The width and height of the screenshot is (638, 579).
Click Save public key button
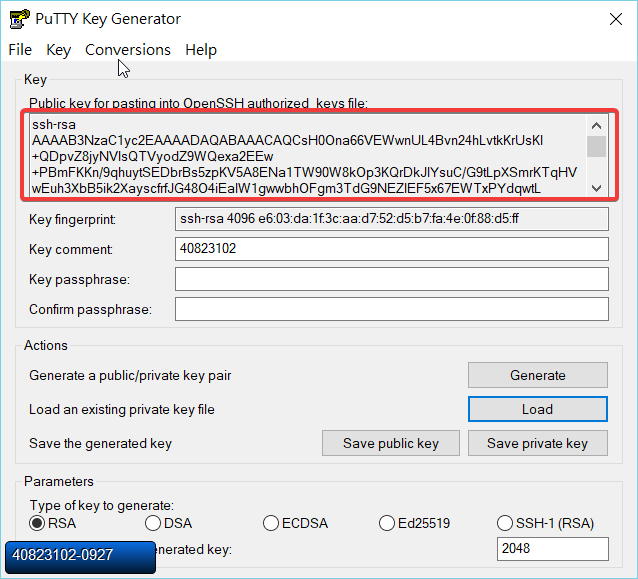[x=391, y=443]
